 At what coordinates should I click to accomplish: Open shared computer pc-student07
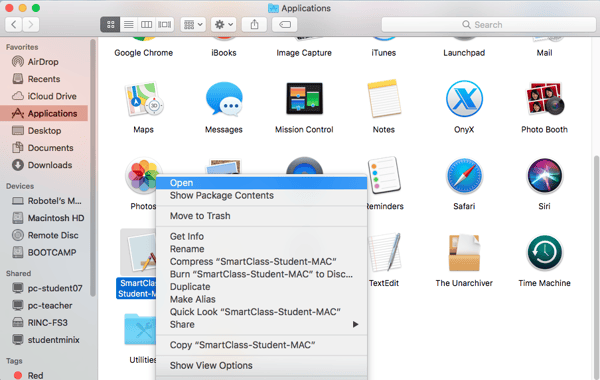click(x=44, y=288)
